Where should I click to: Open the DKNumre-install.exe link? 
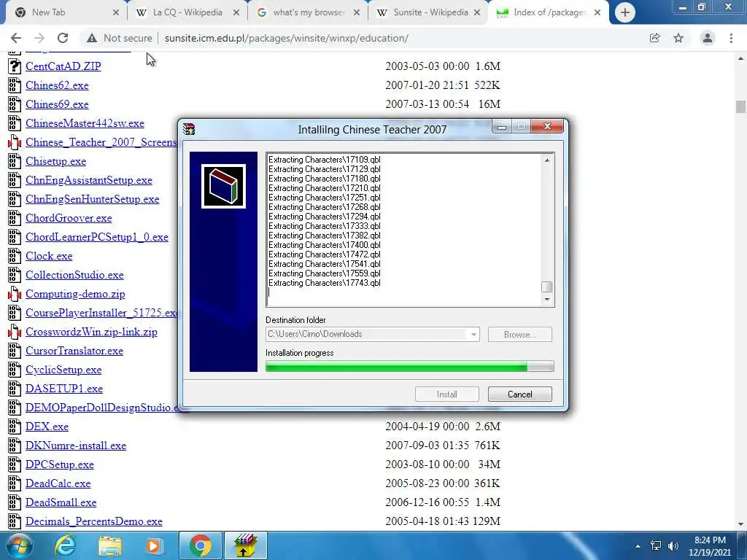pyautogui.click(x=76, y=446)
